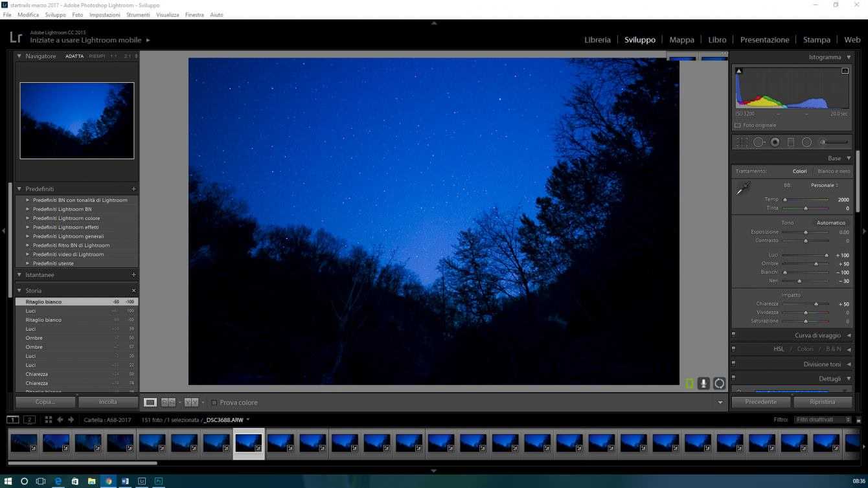This screenshot has width=868, height=488.
Task: Toggle the shadow clipping indicator in histogram
Action: pyautogui.click(x=739, y=71)
